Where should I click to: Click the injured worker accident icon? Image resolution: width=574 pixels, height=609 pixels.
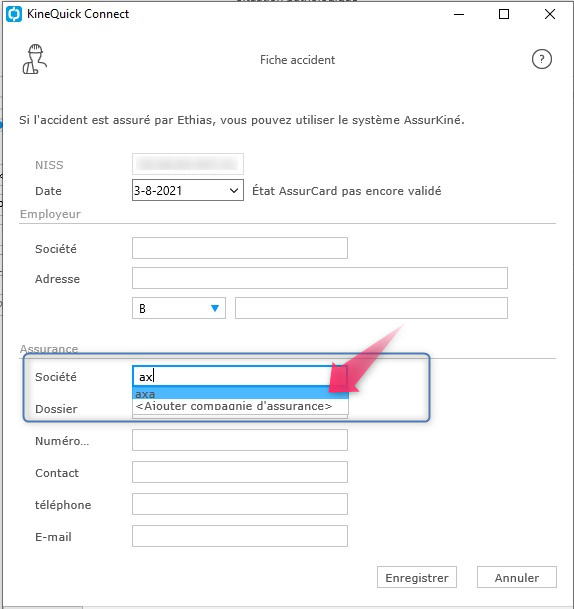tap(35, 59)
